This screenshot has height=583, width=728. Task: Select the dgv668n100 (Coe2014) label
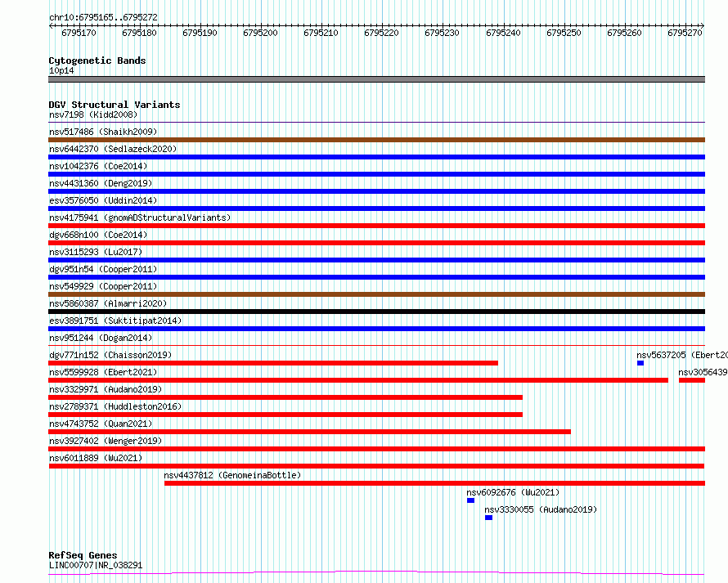click(98, 235)
